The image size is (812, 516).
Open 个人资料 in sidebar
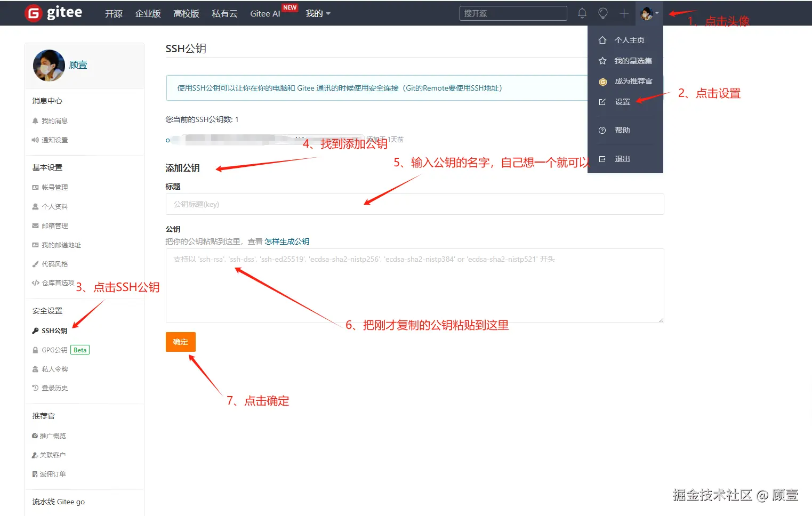[x=54, y=207]
